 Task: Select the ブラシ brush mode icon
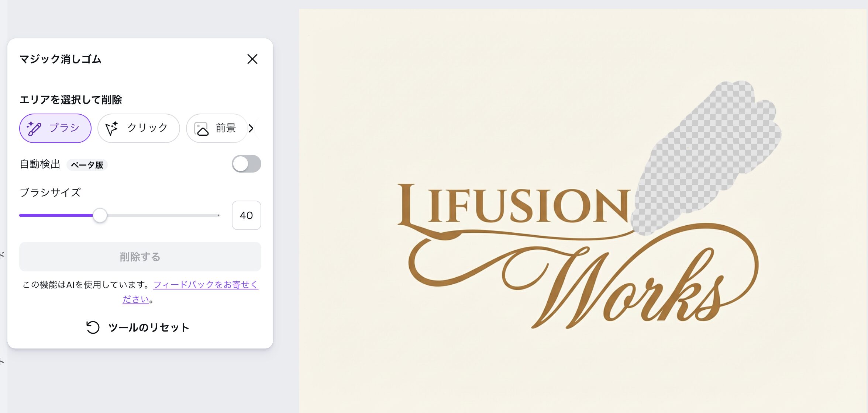tap(34, 128)
